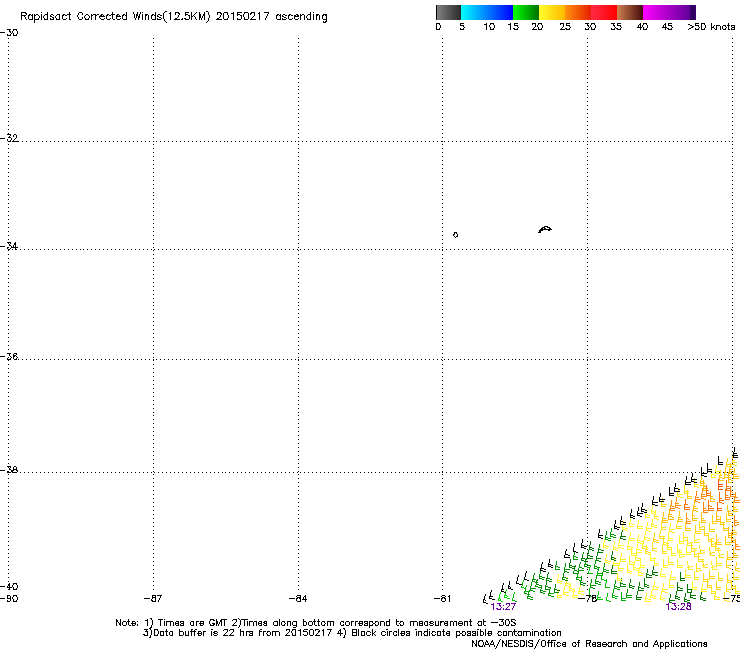Click the "-40" latitude axis label

[9, 586]
